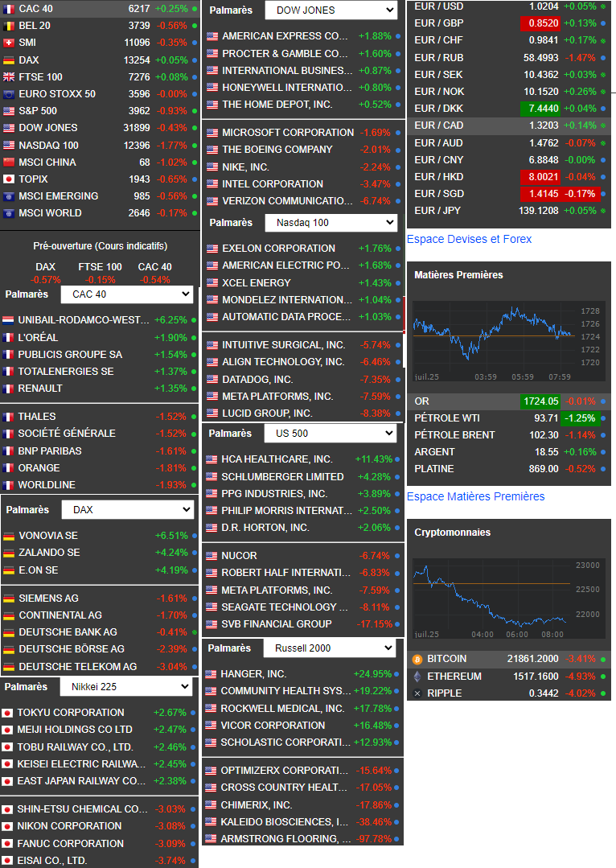Click the EUR / GBP red rate value 0.8520
616x868 pixels.
point(540,24)
